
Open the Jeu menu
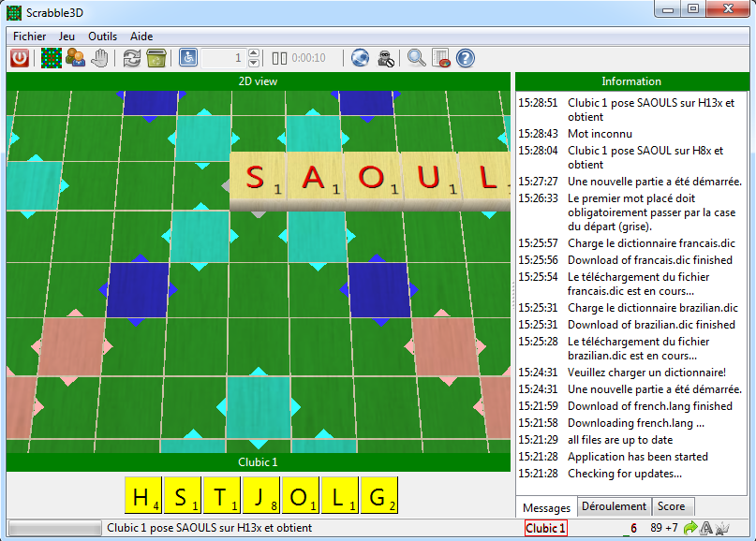pyautogui.click(x=67, y=37)
